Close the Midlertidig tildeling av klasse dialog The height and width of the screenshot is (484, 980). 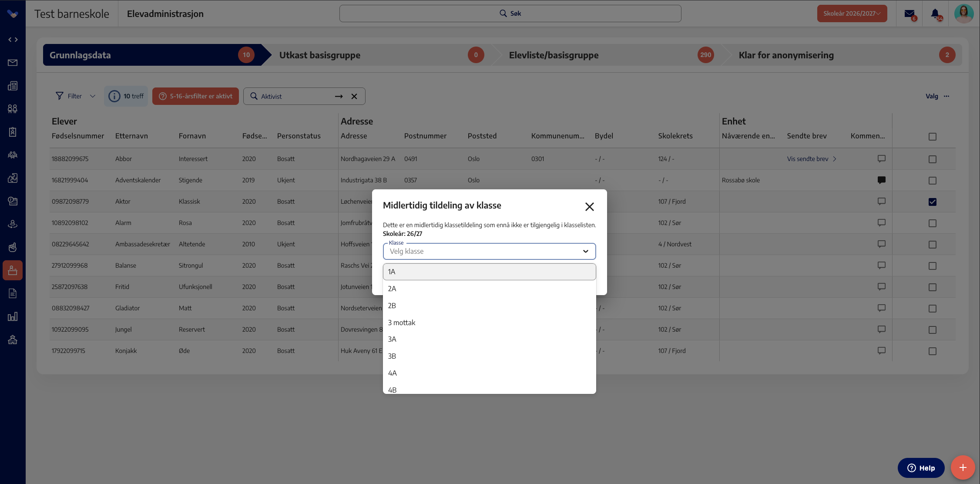click(590, 207)
